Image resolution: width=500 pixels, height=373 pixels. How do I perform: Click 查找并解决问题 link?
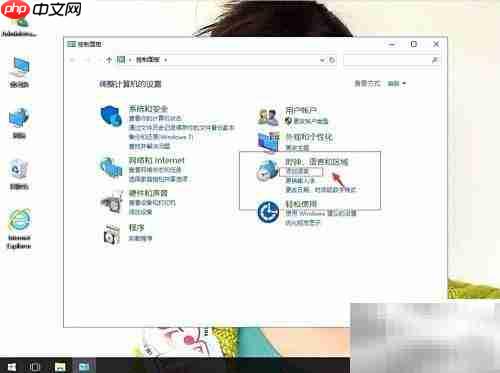click(x=149, y=146)
